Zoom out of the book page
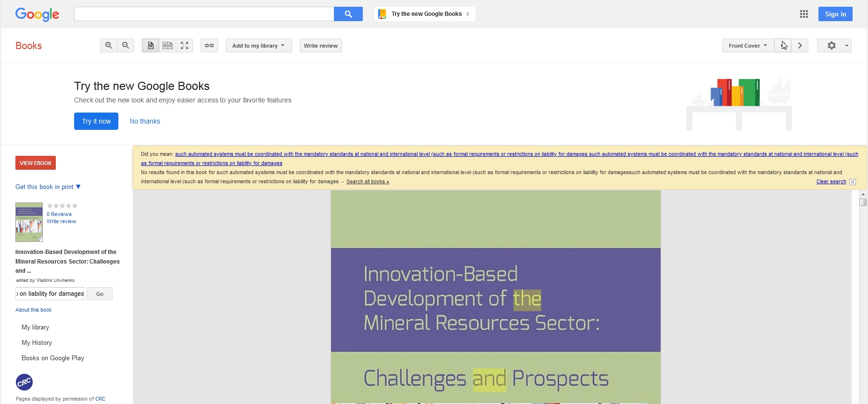 pos(126,45)
